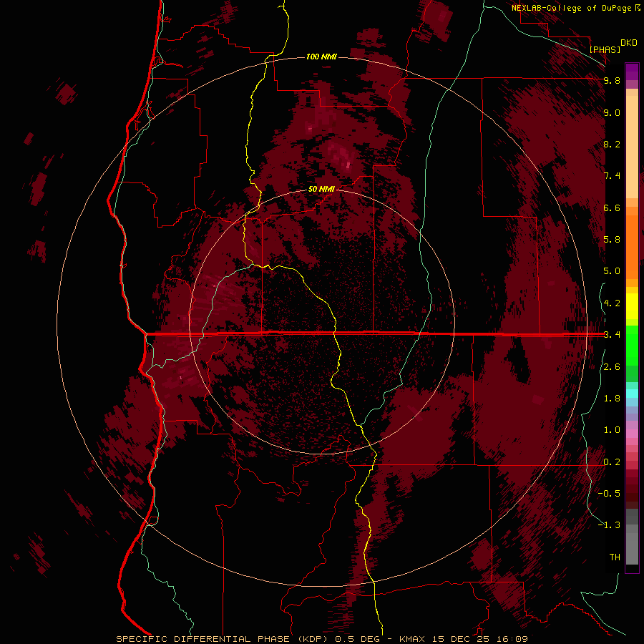Click the 3.4 scale value
The height and width of the screenshot is (644, 644).
click(x=612, y=335)
